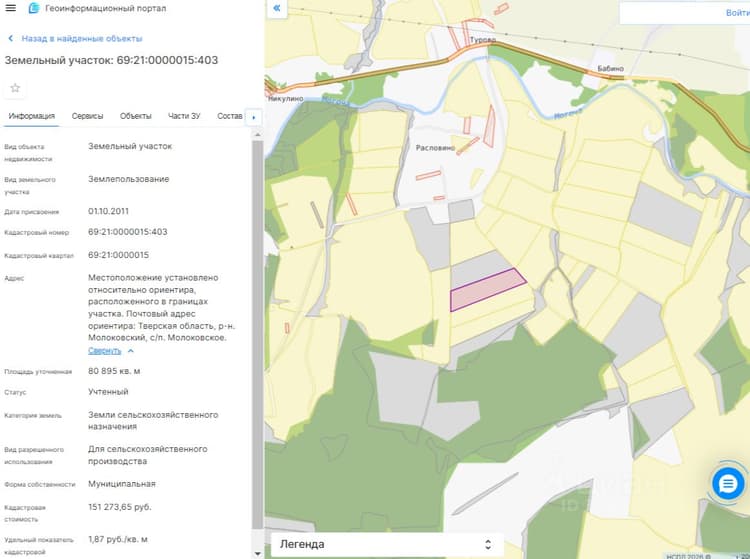
Task: Go back via Назад в найденные объекты
Action: (82, 38)
